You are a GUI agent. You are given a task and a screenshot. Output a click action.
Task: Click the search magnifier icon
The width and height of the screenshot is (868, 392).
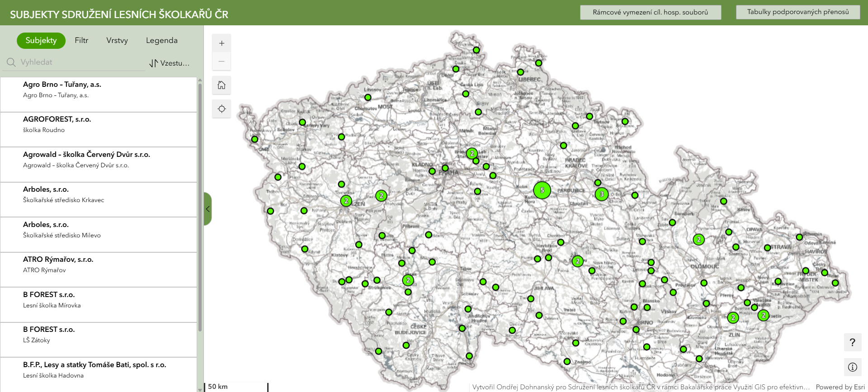[x=11, y=62]
